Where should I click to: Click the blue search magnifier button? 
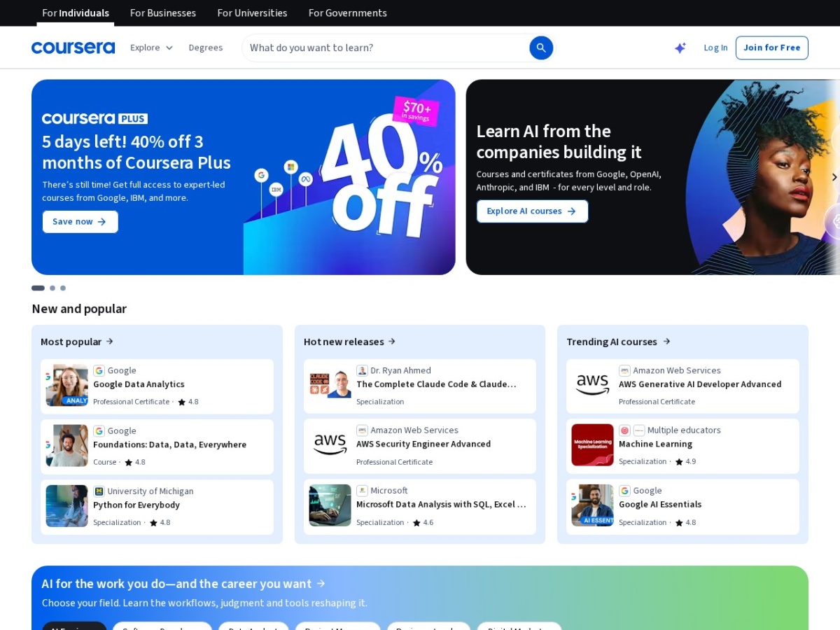tap(541, 48)
